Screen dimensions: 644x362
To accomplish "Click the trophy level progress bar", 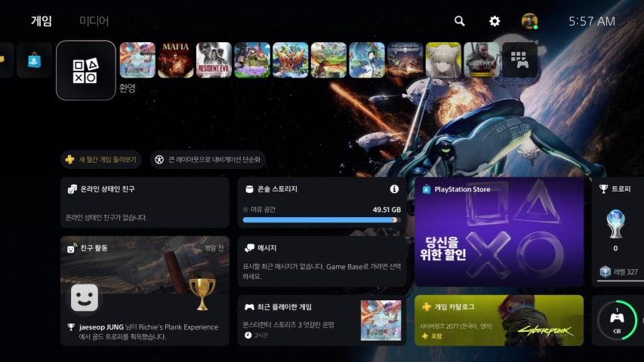I will click(x=621, y=281).
